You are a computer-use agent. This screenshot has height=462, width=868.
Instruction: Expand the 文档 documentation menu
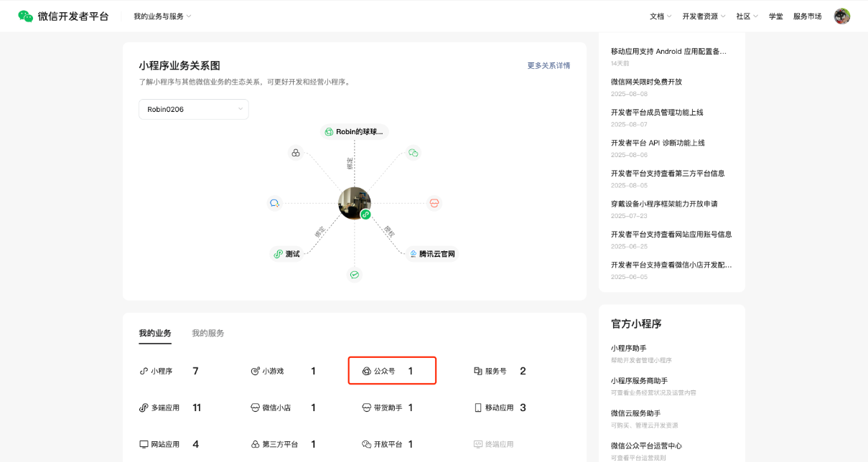(661, 16)
